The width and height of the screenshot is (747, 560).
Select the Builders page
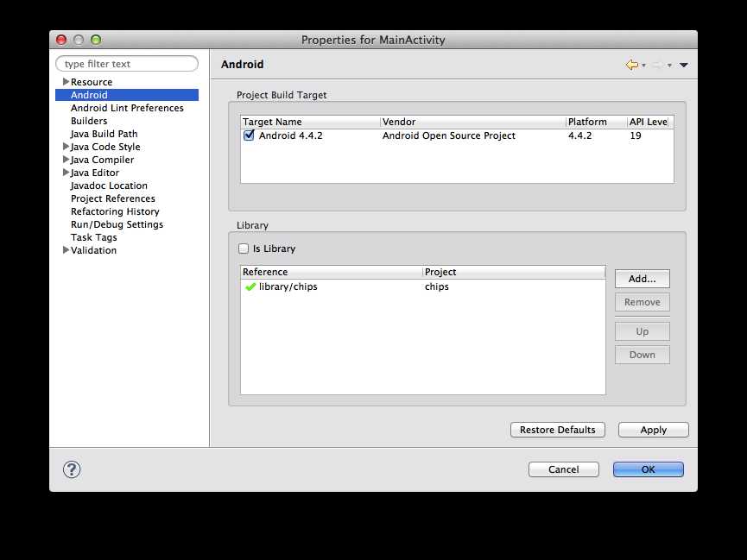[89, 121]
